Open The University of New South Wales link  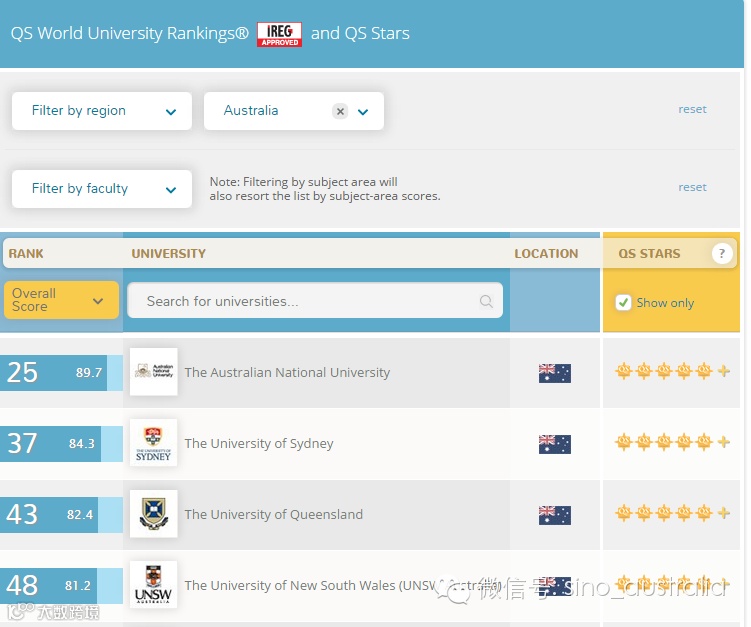click(x=343, y=585)
